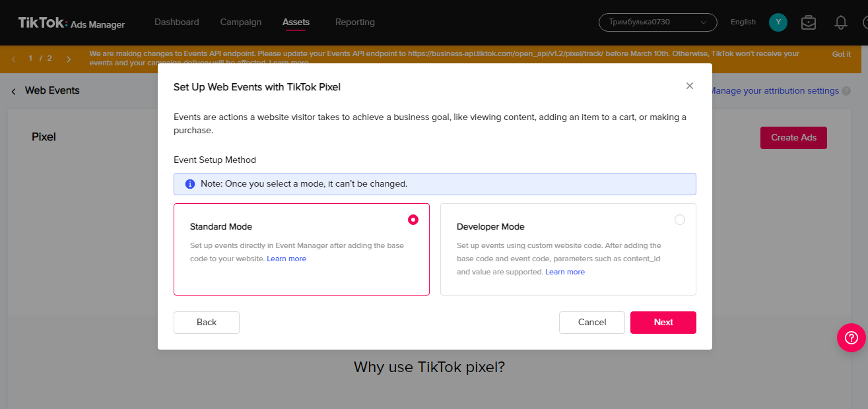Click the Why use TikTok pixel heading
The image size is (868, 409).
(x=429, y=367)
